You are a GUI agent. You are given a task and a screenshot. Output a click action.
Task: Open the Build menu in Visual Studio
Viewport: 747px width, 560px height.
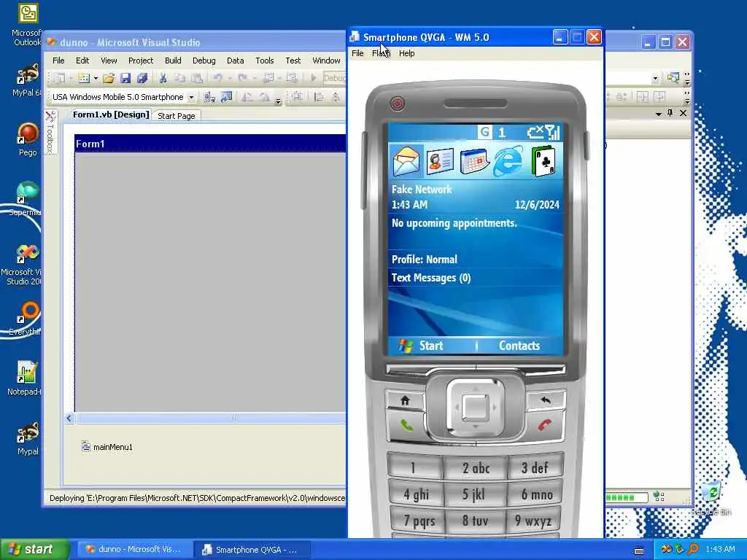172,61
